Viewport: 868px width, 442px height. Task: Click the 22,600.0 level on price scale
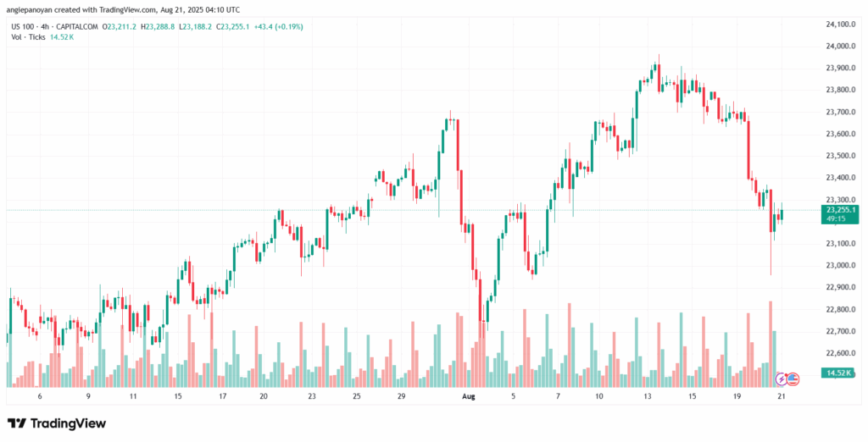click(x=840, y=353)
